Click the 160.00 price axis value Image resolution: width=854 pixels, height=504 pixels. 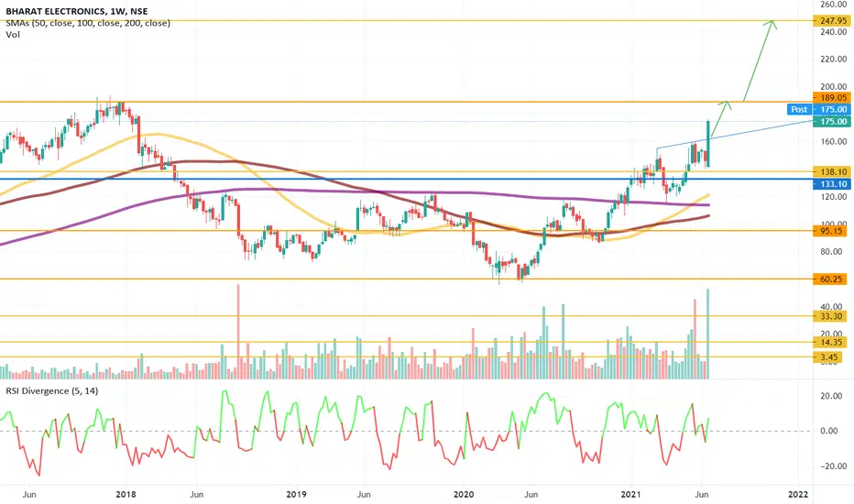[834, 142]
